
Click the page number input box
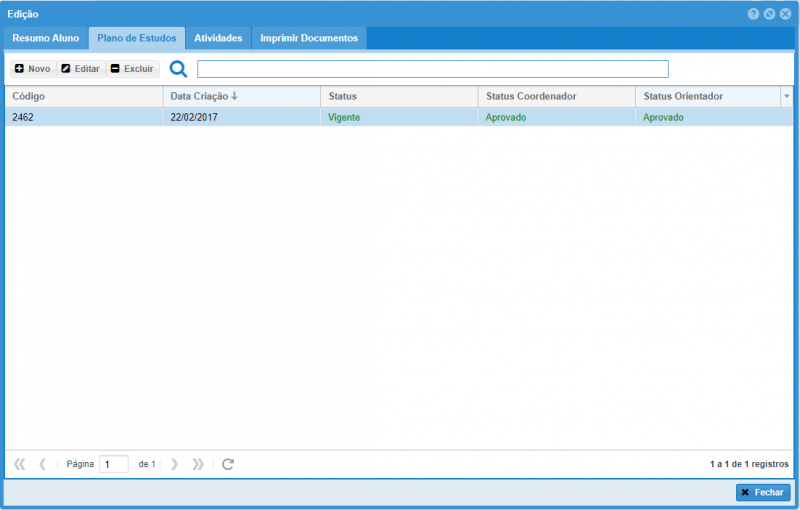[x=113, y=464]
